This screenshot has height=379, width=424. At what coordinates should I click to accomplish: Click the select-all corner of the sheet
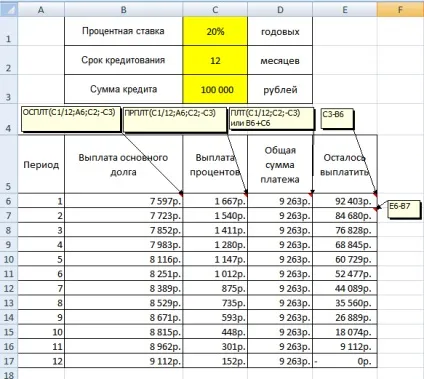coord(9,10)
